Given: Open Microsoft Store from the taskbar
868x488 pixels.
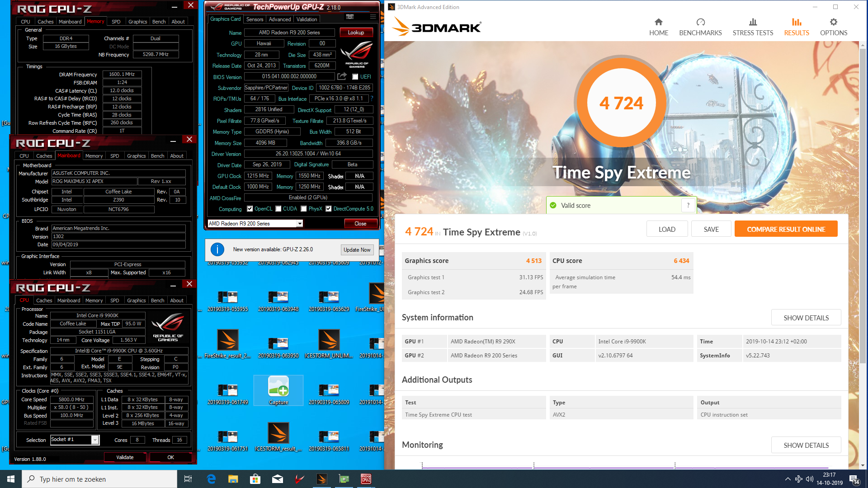Looking at the screenshot, I should click(x=255, y=479).
